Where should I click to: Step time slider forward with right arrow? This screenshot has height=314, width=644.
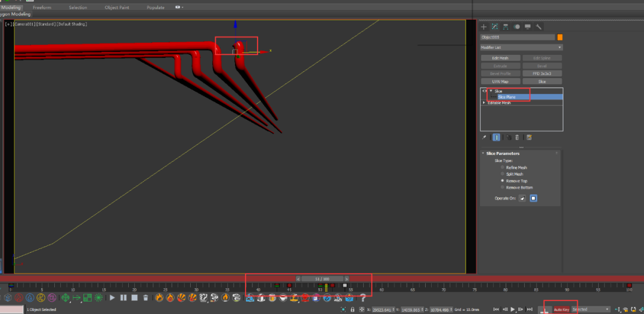346,279
